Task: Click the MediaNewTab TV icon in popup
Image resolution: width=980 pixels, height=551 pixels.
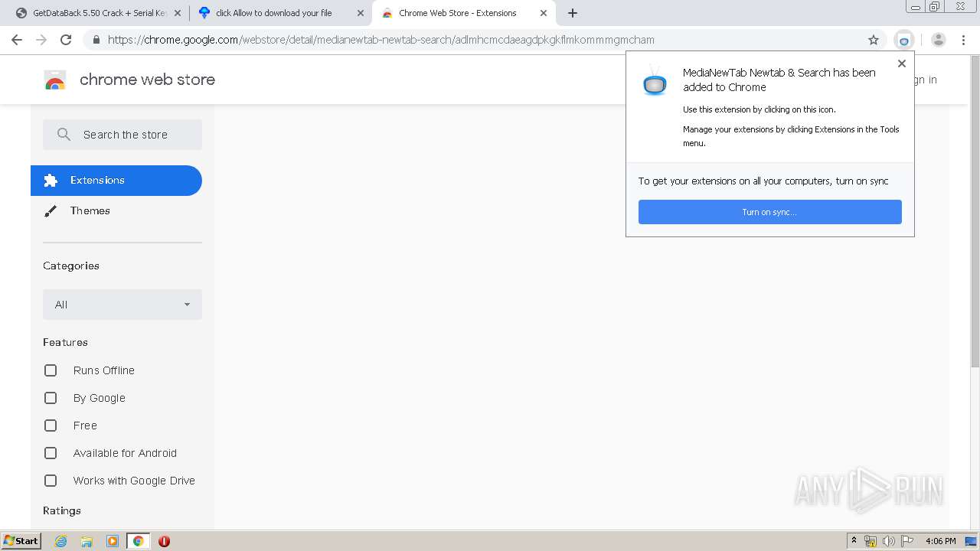Action: [x=655, y=81]
